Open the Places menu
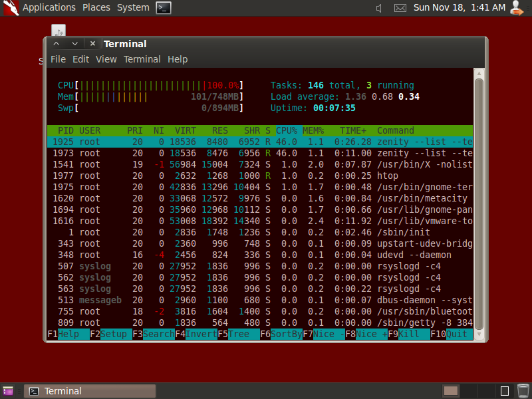The height and width of the screenshot is (399, 532). 96,7
